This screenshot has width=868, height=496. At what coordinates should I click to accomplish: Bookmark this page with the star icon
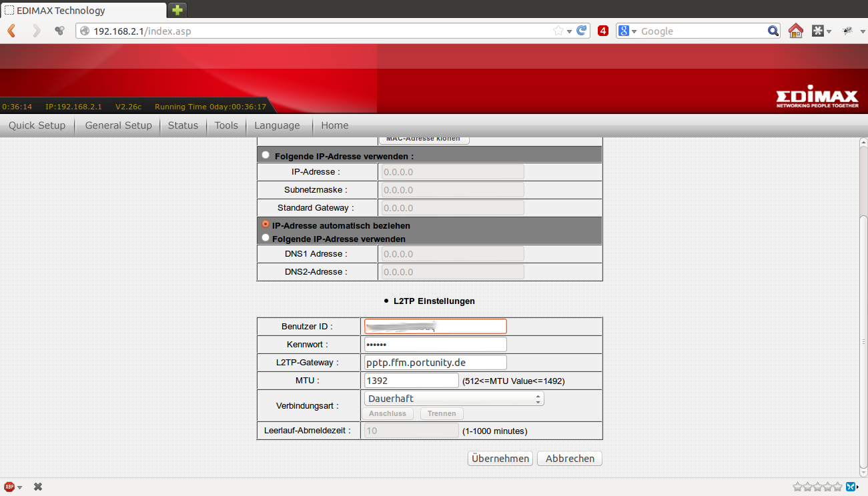point(558,31)
